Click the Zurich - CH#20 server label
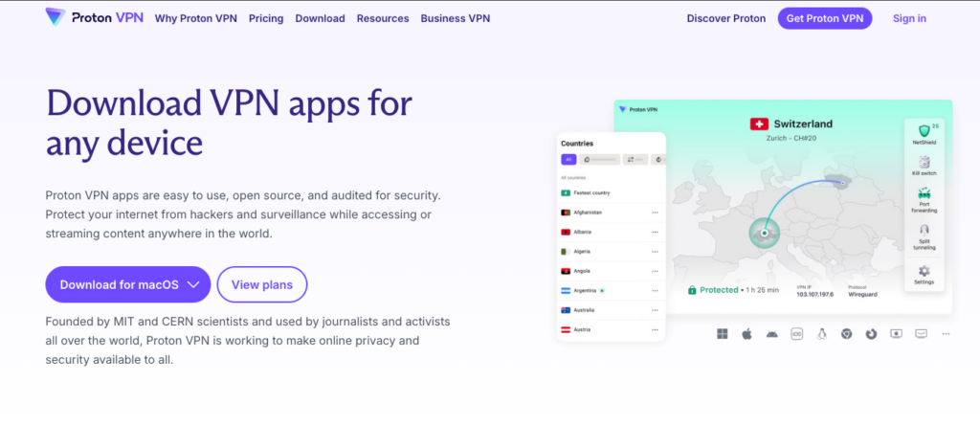Viewport: 980px width, 426px height. click(x=791, y=138)
